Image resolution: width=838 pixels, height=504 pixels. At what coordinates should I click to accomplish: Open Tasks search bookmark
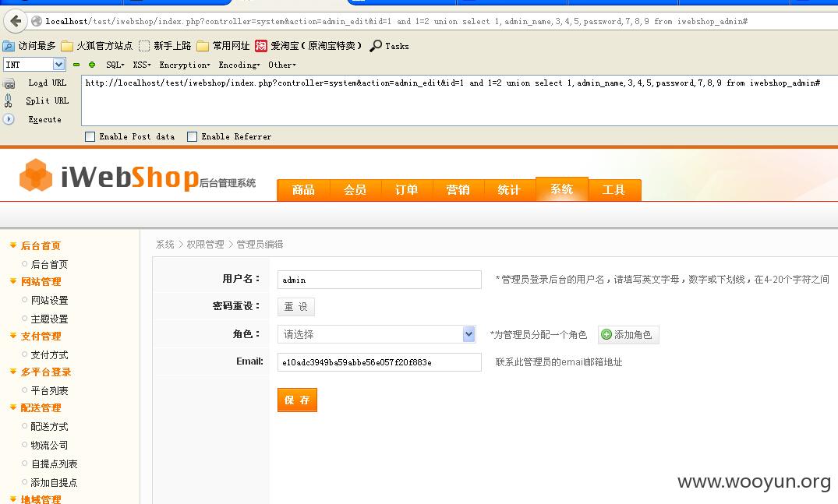point(390,46)
